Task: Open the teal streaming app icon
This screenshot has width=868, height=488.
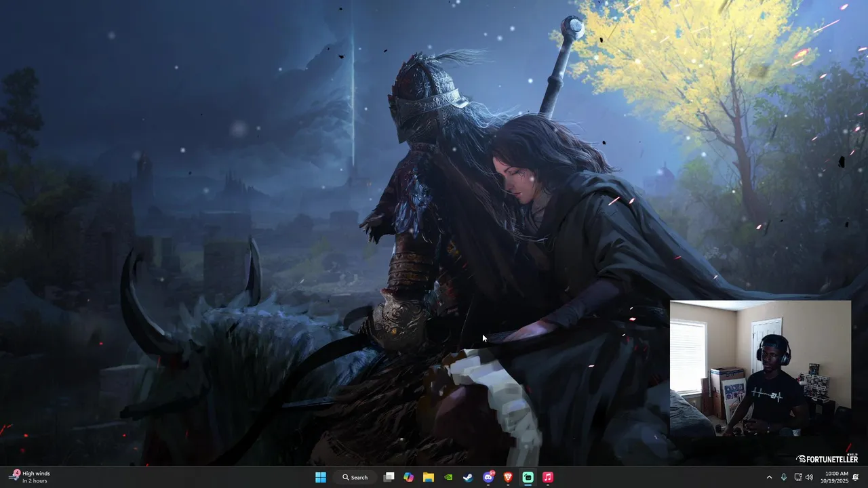Action: (528, 477)
